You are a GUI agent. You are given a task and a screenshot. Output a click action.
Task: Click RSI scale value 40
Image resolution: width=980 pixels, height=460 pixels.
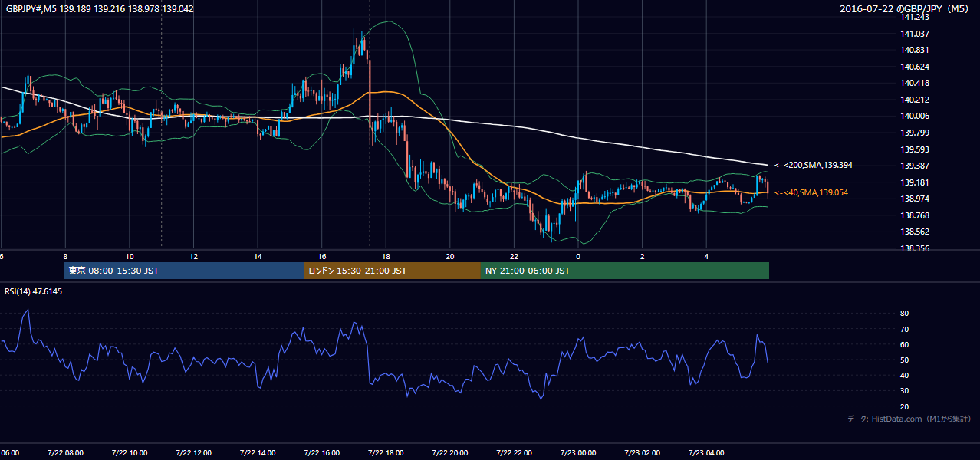[x=904, y=375]
